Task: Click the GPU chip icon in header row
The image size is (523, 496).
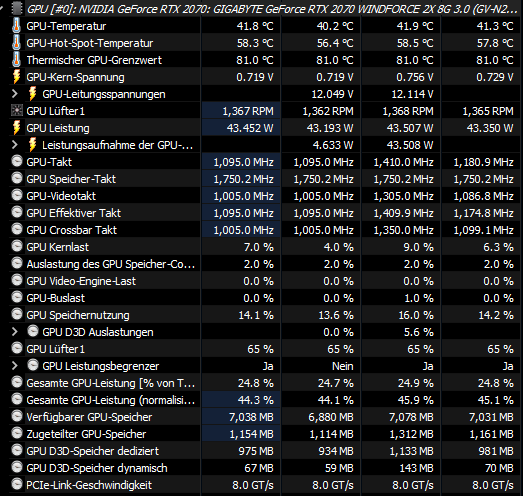Action: tap(17, 8)
